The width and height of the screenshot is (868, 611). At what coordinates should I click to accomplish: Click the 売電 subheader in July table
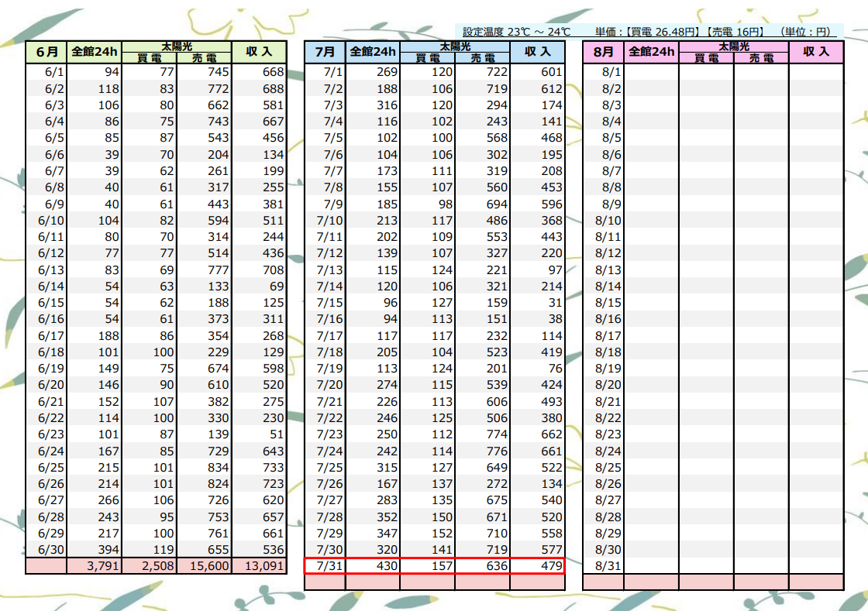click(x=482, y=58)
